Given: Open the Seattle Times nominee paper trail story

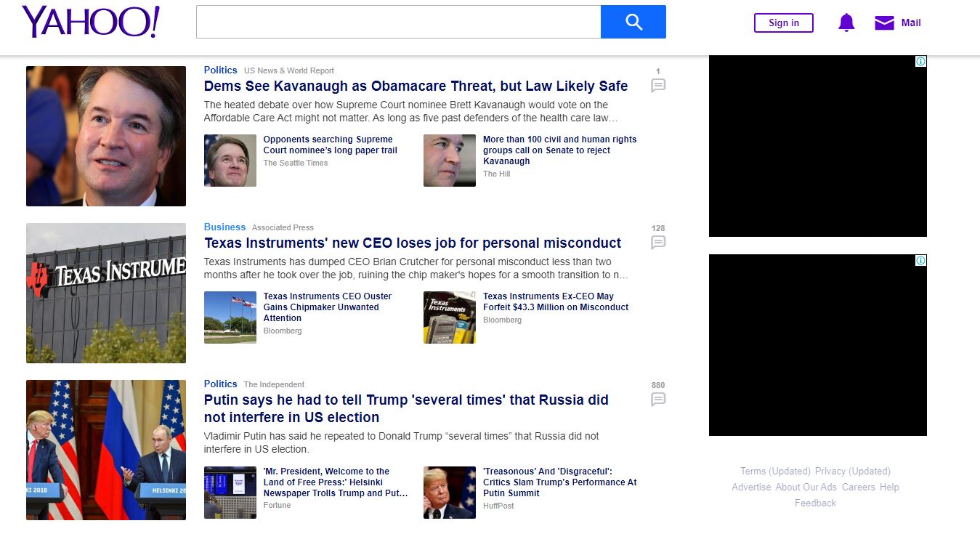Looking at the screenshot, I should point(330,145).
